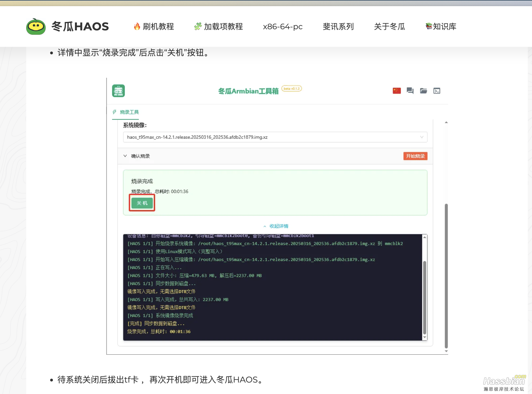The image size is (532, 394).
Task: Click the fire icon next to 刷机教程
Action: [x=137, y=26]
